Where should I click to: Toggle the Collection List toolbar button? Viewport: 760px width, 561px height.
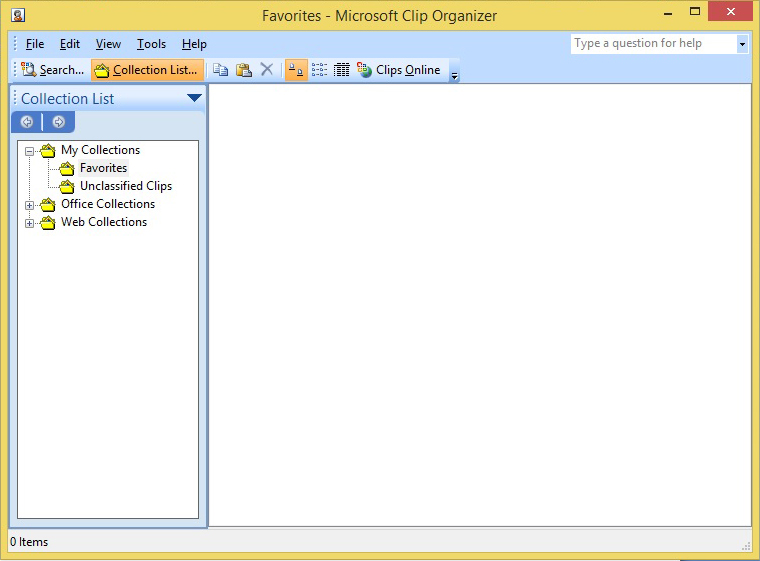[x=147, y=70]
